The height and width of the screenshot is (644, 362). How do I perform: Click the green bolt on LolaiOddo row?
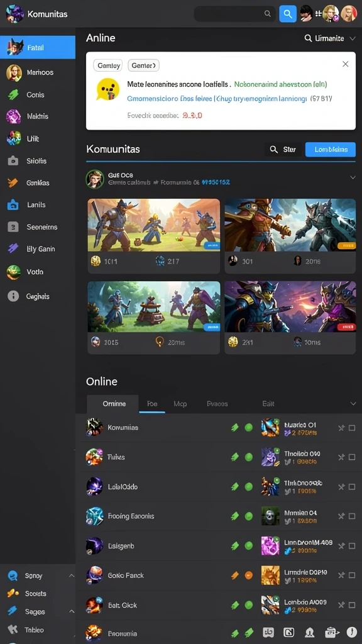click(x=235, y=487)
